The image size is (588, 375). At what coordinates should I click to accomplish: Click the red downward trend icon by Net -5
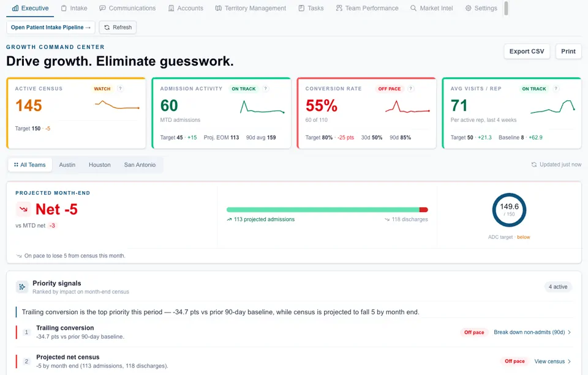(24, 209)
